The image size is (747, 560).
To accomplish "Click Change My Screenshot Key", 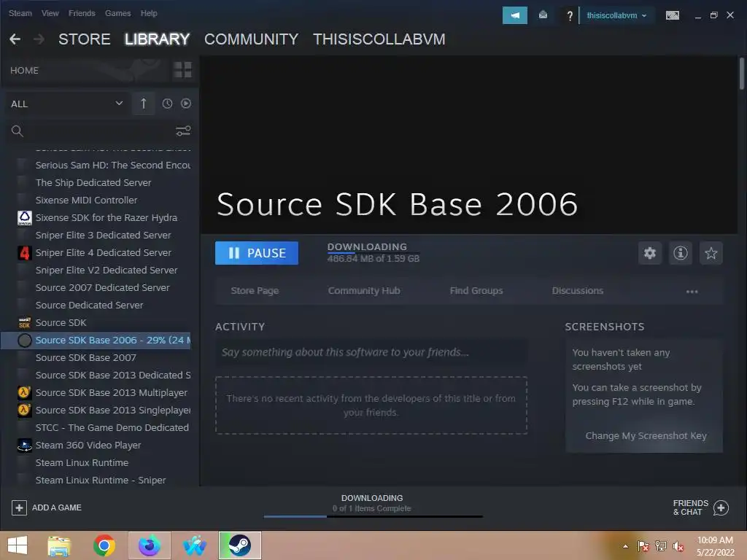I will (646, 436).
